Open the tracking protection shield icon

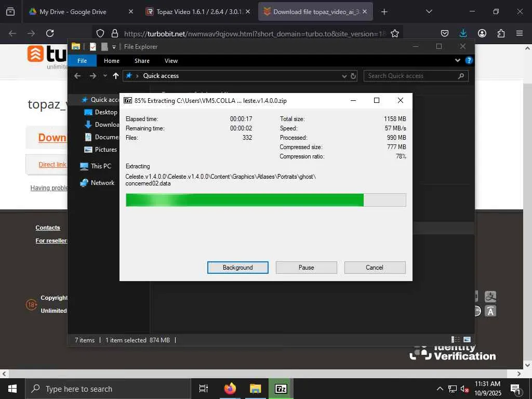(x=100, y=33)
